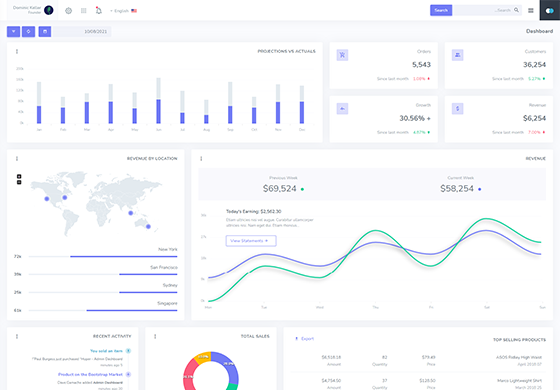Image resolution: width=560 pixels, height=390 pixels.
Task: Open the Revenue by Location options menu
Action: tap(17, 159)
